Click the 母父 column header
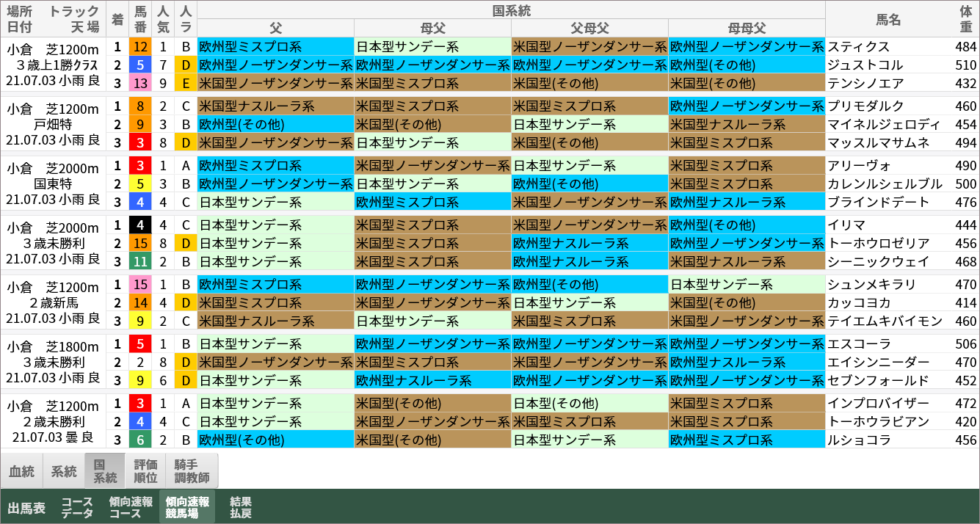This screenshot has height=524, width=980. point(433,28)
